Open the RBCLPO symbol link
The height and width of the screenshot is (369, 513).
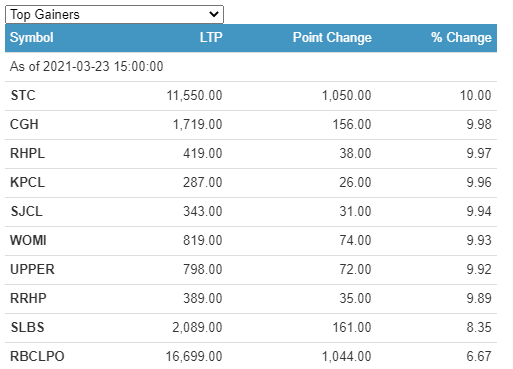point(37,356)
